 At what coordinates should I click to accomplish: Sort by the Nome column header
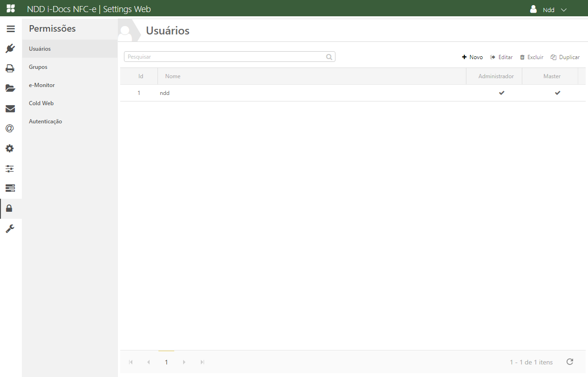coord(312,76)
